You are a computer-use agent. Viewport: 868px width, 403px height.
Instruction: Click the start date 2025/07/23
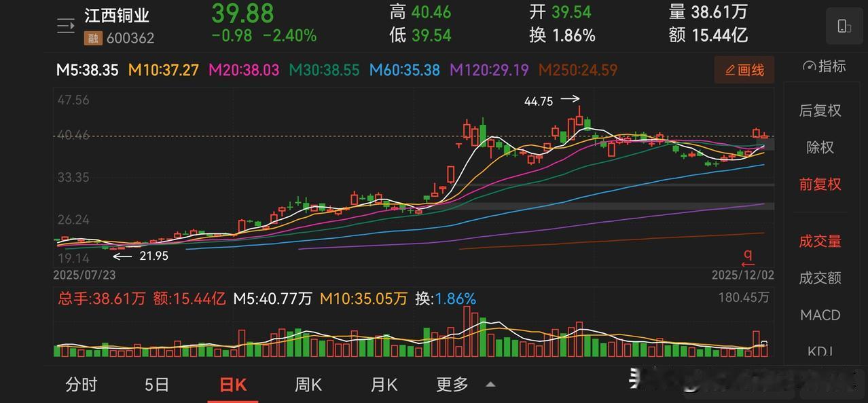[x=84, y=275]
